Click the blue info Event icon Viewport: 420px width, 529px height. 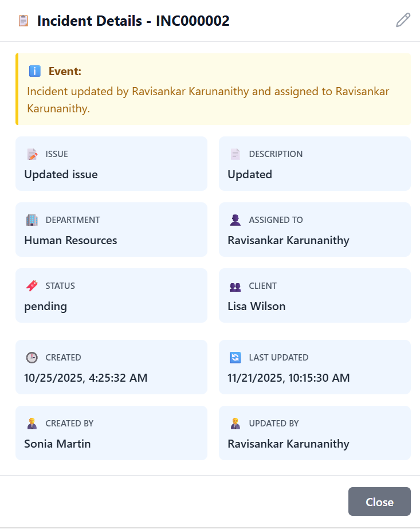click(x=34, y=72)
